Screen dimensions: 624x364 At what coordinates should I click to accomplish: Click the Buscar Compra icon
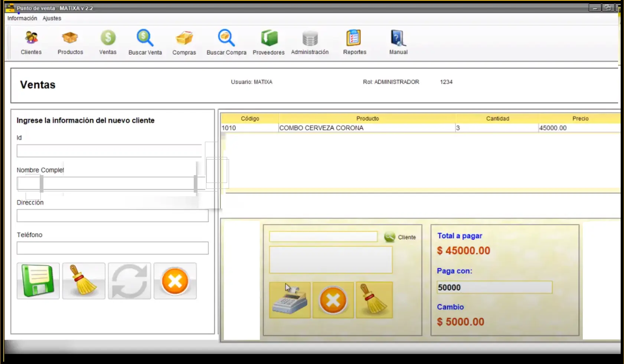[226, 42]
